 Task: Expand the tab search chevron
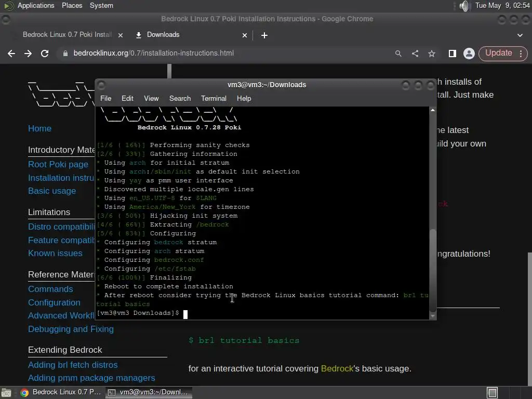click(520, 35)
